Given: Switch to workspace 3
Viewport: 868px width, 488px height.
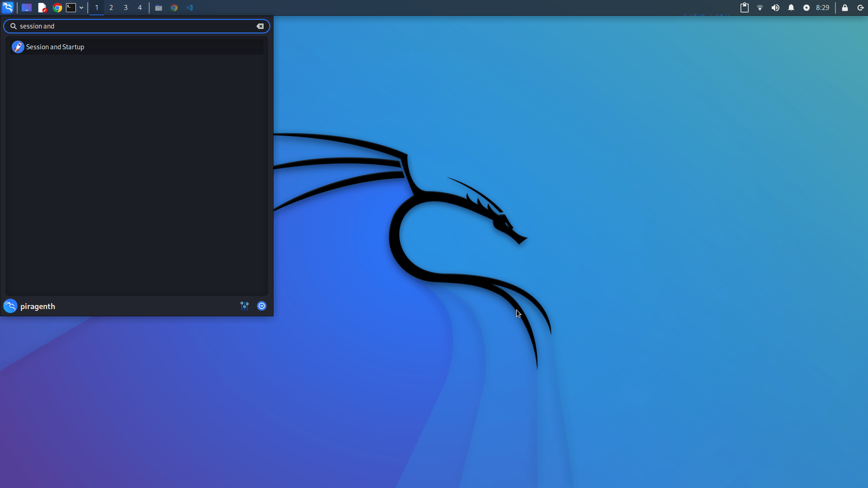Looking at the screenshot, I should tap(126, 8).
